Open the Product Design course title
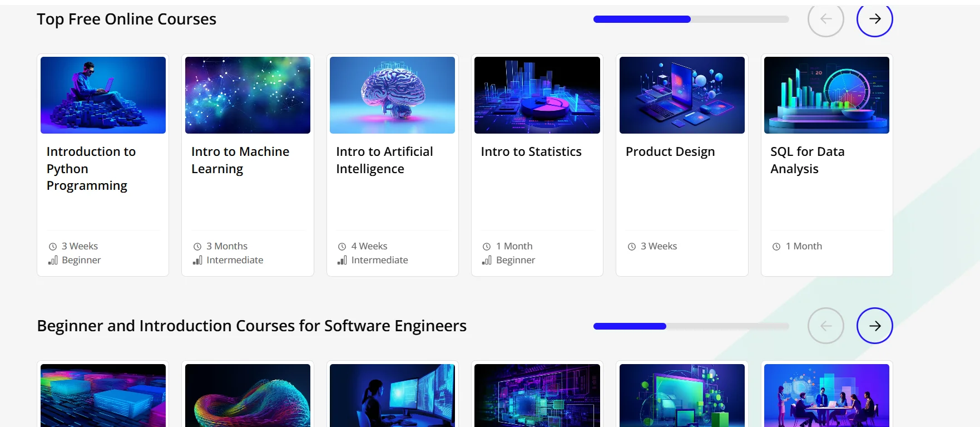 pyautogui.click(x=670, y=151)
